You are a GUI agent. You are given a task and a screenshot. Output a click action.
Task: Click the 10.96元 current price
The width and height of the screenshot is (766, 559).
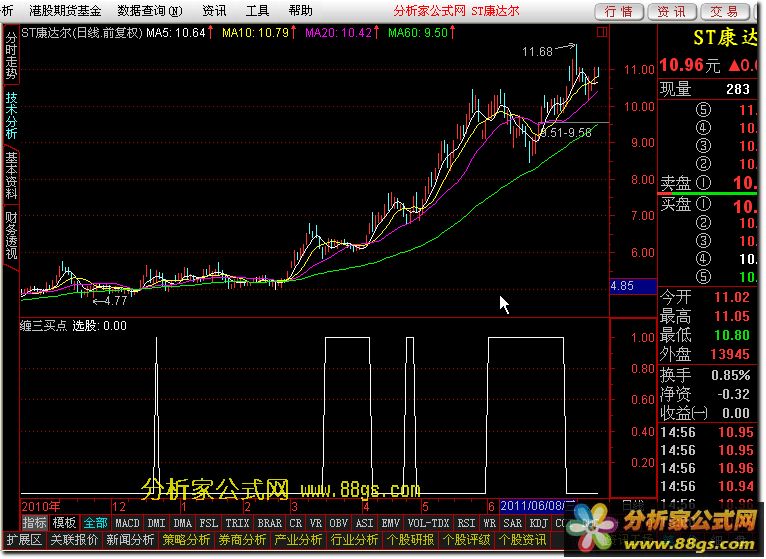tap(690, 65)
